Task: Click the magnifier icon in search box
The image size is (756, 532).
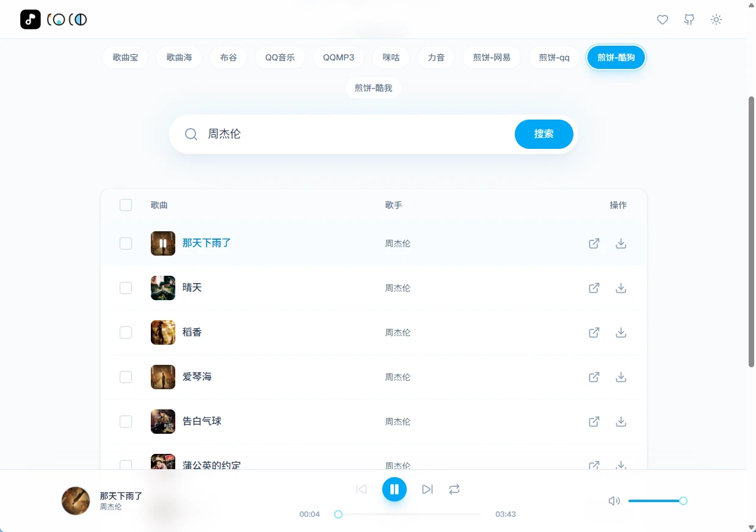Action: pyautogui.click(x=191, y=134)
